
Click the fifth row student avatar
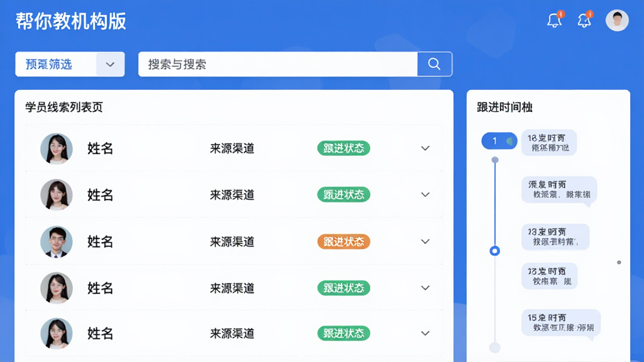coord(57,333)
